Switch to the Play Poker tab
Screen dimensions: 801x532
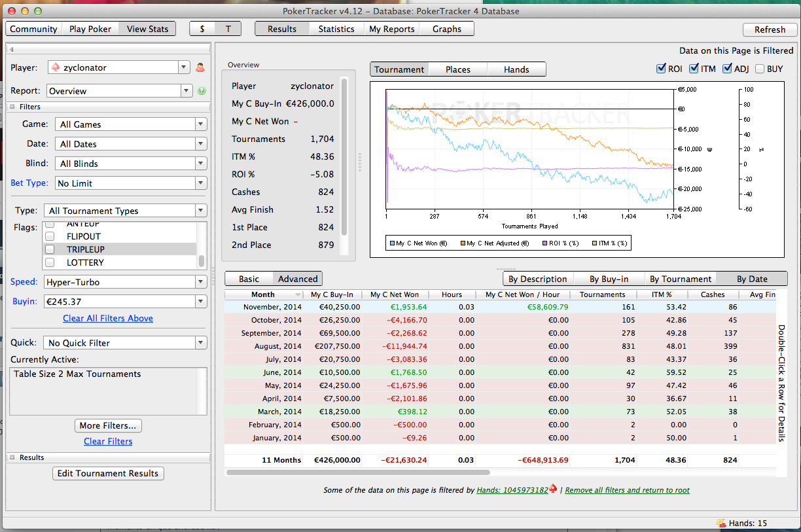coord(90,29)
